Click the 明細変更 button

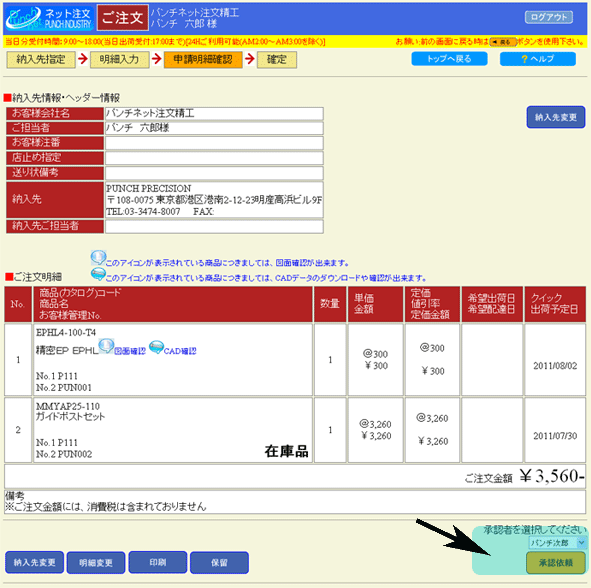coord(96,562)
